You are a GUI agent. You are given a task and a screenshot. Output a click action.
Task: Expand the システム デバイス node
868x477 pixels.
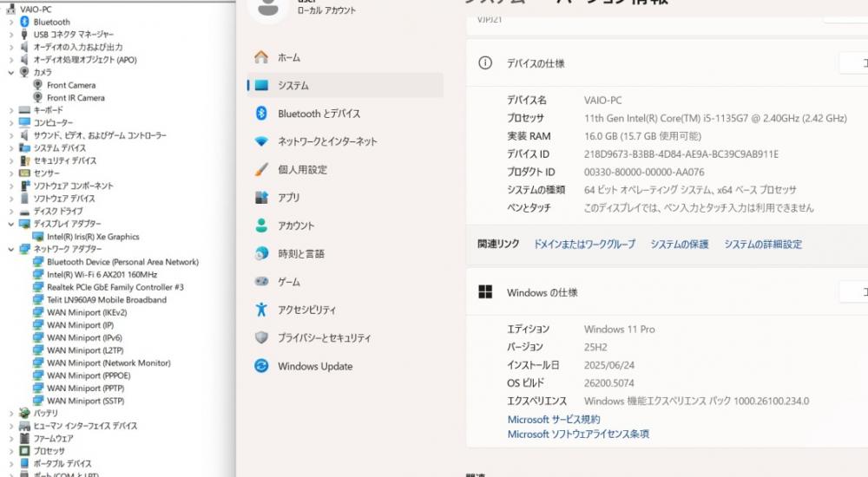tap(11, 148)
